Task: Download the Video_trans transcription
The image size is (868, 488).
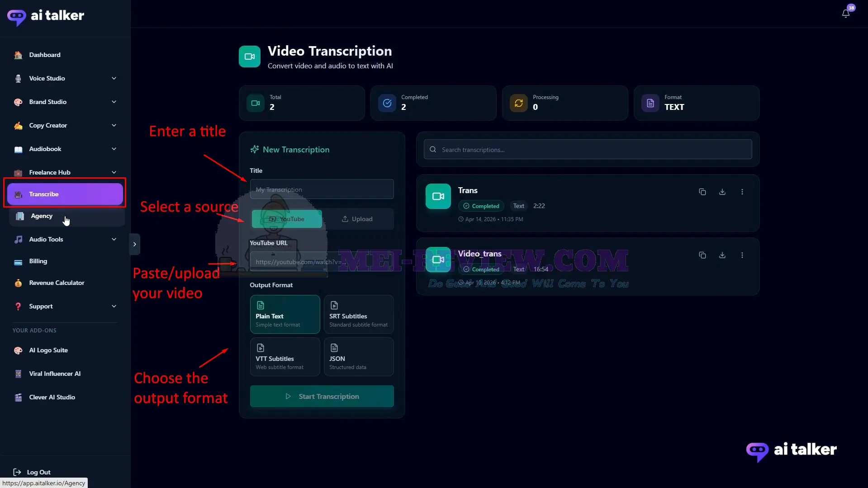Action: pyautogui.click(x=722, y=255)
